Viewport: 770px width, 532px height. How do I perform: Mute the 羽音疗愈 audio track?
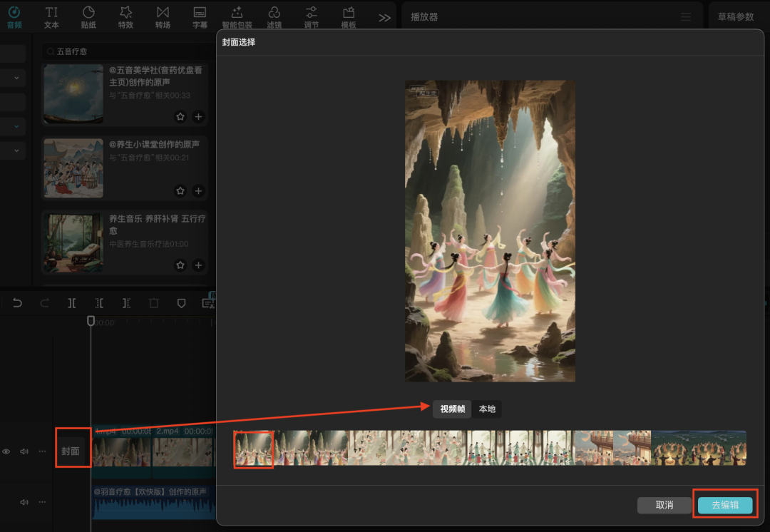(x=24, y=502)
